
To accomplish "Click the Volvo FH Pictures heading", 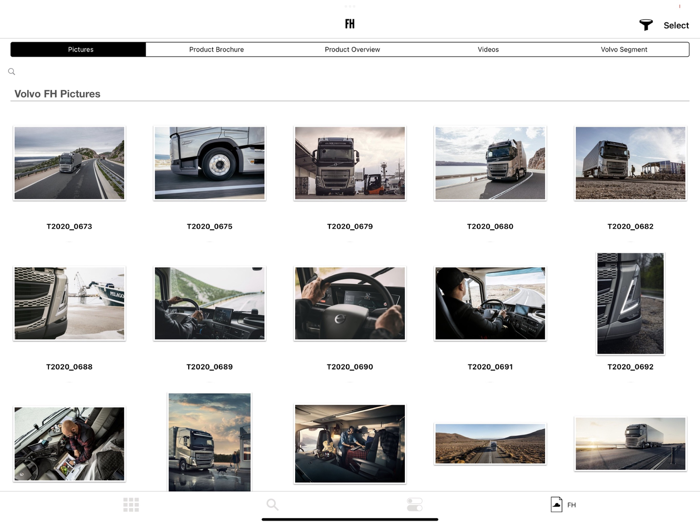I will [x=57, y=94].
